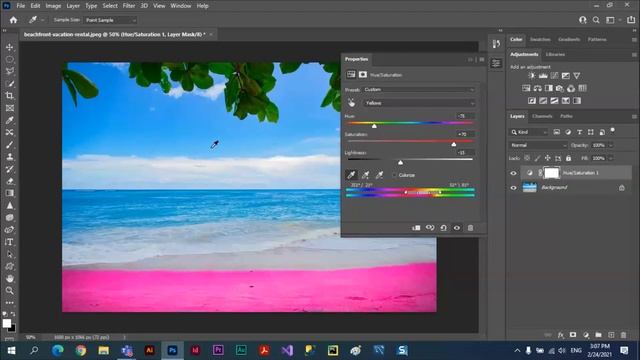Open the Properties panel options menu
The image size is (640, 360).
click(482, 59)
